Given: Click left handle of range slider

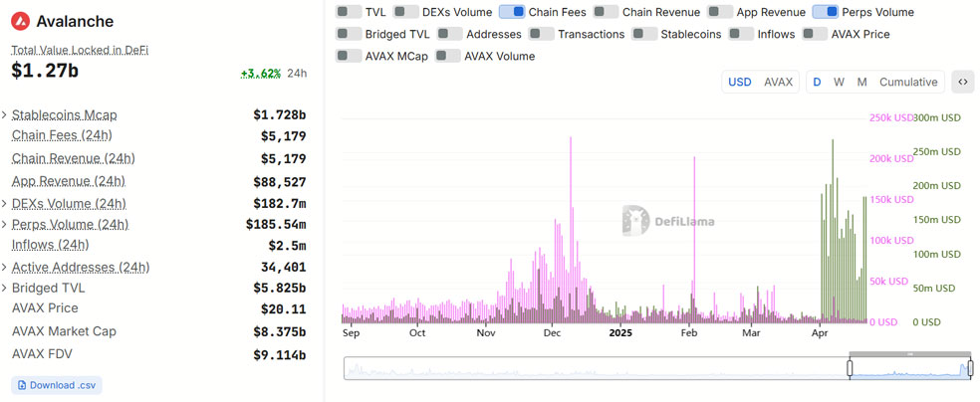Looking at the screenshot, I should (x=850, y=368).
